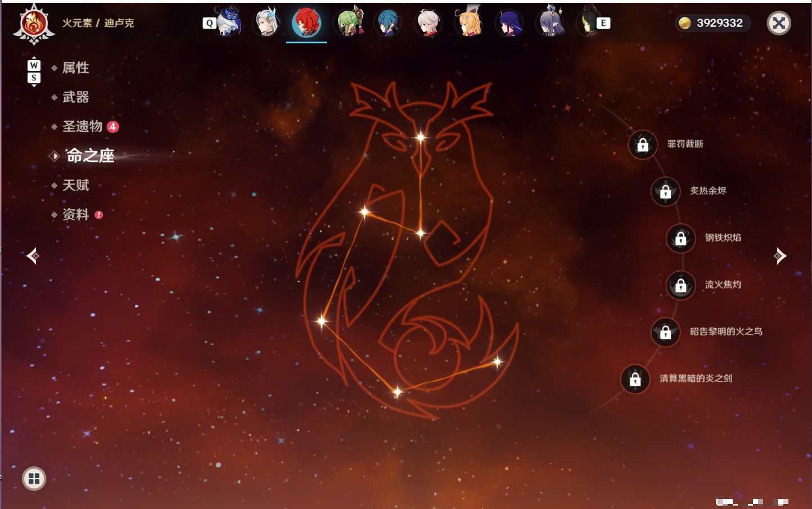Click the 钢铁炽焰 lock icon
This screenshot has width=812, height=509.
coord(681,238)
